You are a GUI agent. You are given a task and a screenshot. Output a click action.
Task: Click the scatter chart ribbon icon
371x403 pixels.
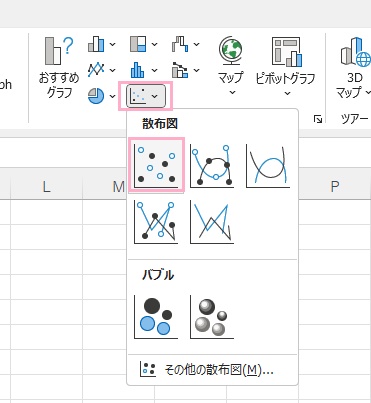coord(138,96)
